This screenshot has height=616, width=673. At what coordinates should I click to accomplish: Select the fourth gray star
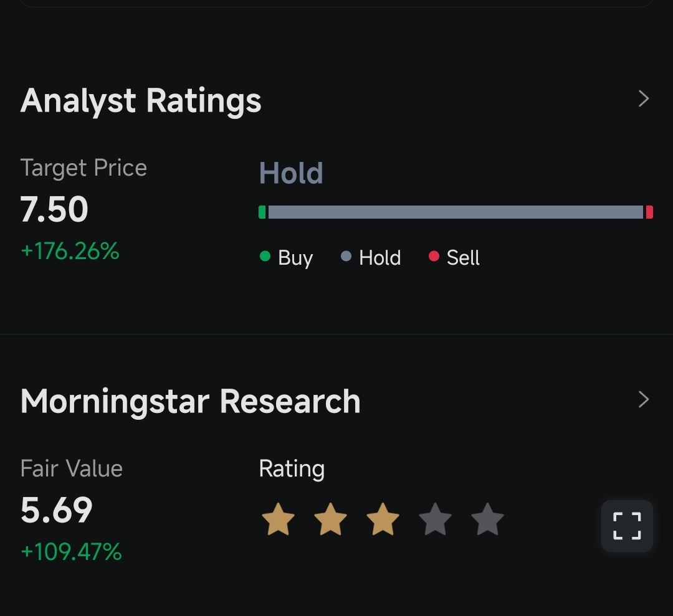click(435, 519)
